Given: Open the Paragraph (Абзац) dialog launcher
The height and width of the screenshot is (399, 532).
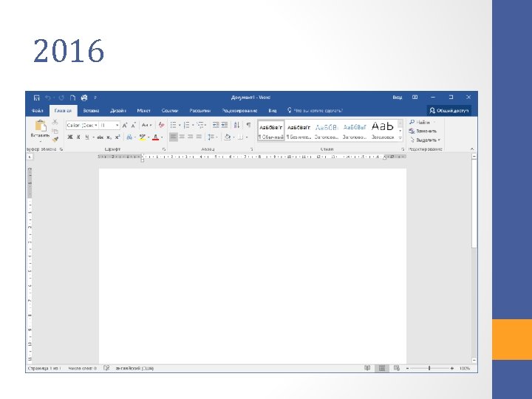Looking at the screenshot, I should (x=252, y=149).
